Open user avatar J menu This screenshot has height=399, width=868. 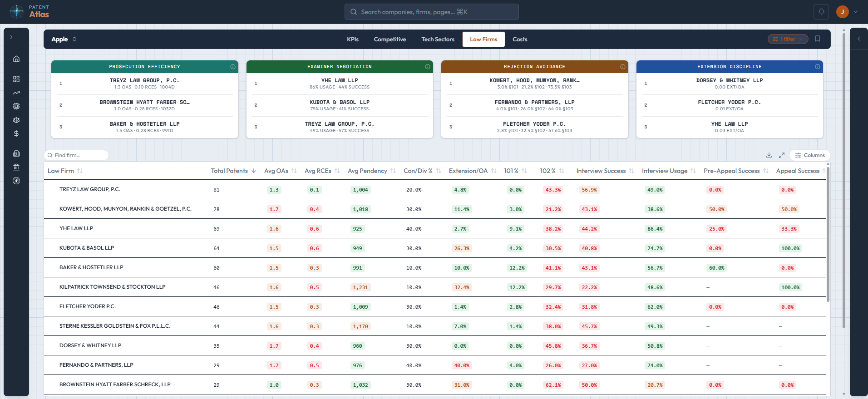pos(843,12)
